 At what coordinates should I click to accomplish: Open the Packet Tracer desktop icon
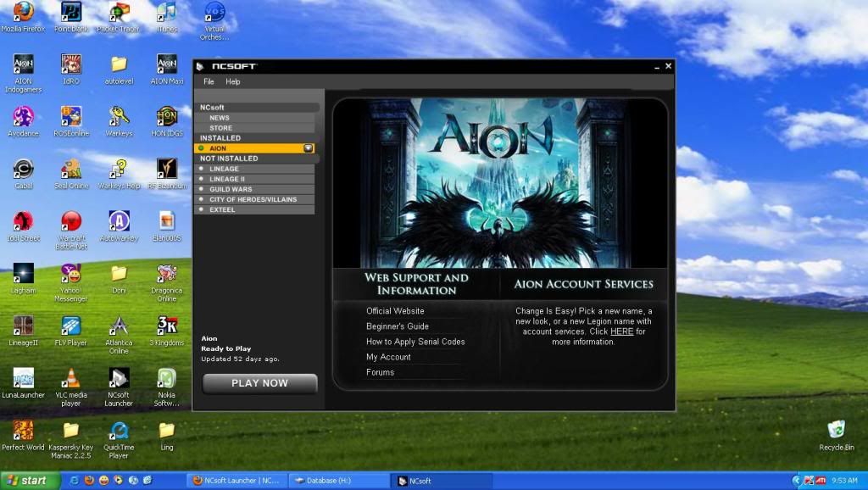coord(119,17)
